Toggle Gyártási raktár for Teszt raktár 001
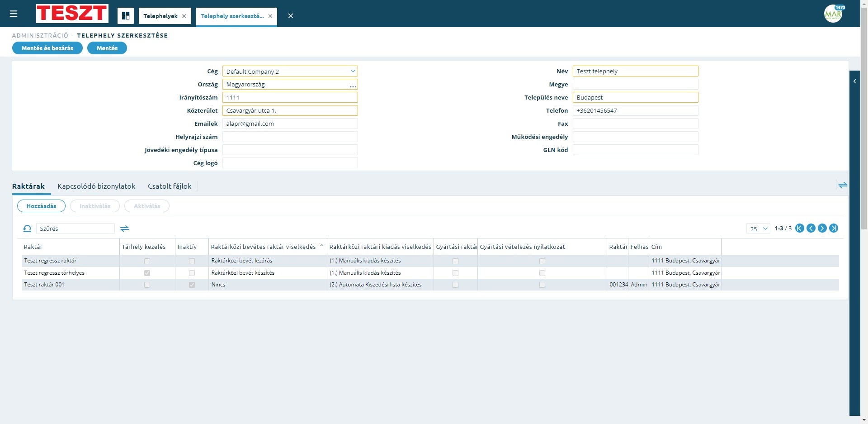The height and width of the screenshot is (424, 868). (x=455, y=285)
